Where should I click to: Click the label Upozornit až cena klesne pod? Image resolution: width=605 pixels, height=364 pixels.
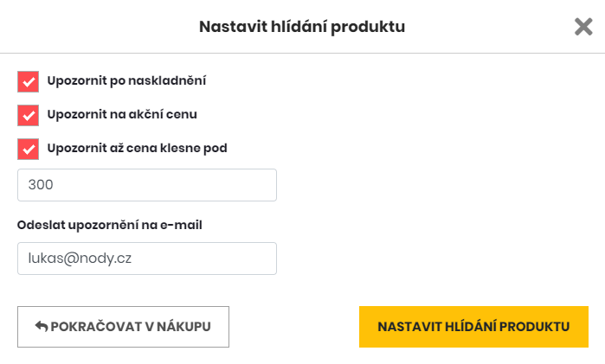click(x=138, y=148)
